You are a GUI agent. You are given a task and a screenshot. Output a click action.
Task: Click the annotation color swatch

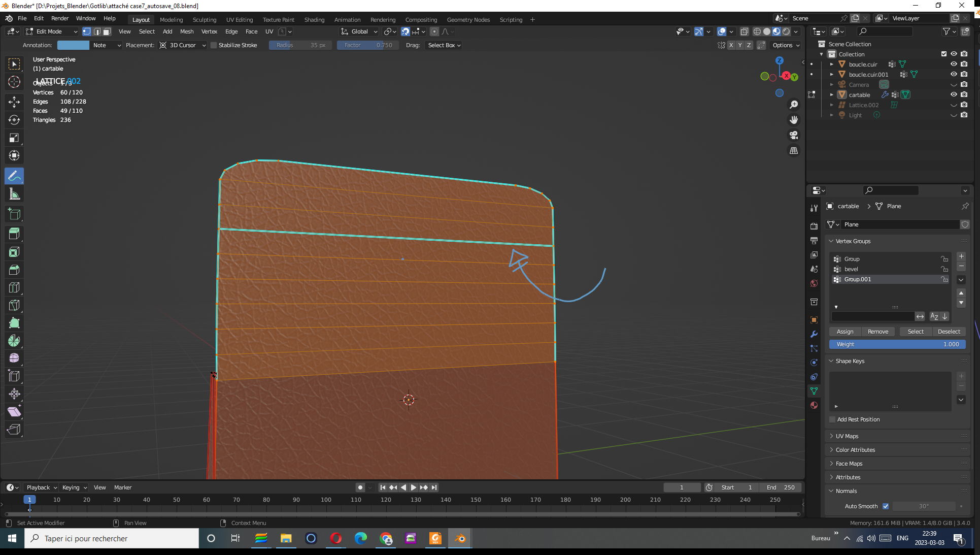[x=73, y=45]
